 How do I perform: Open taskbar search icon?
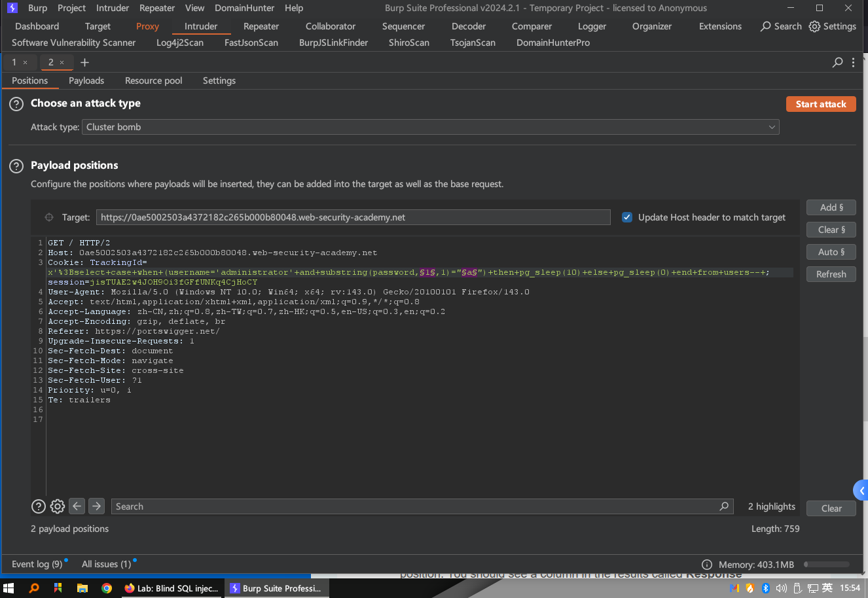point(34,588)
